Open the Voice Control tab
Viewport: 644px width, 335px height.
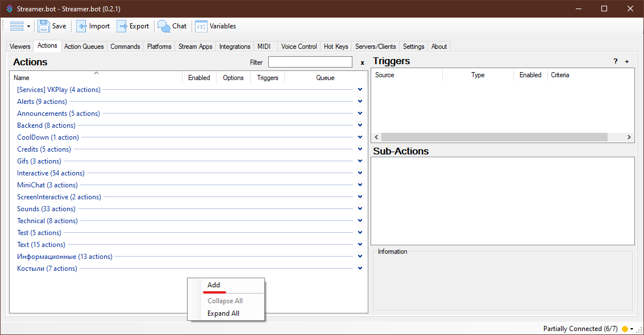coord(299,47)
